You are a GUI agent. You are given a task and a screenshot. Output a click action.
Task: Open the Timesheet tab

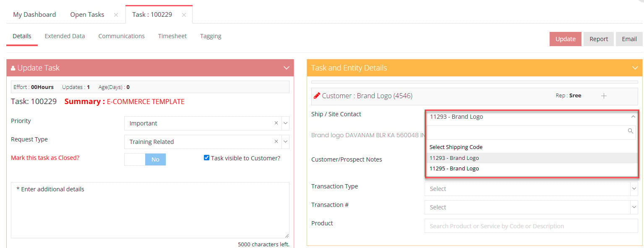[172, 36]
